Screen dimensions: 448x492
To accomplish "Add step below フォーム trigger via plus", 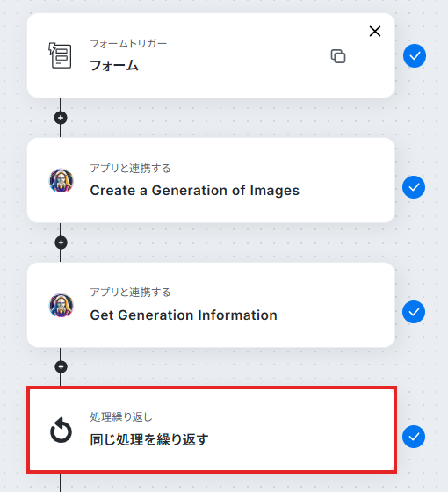I will click(61, 118).
